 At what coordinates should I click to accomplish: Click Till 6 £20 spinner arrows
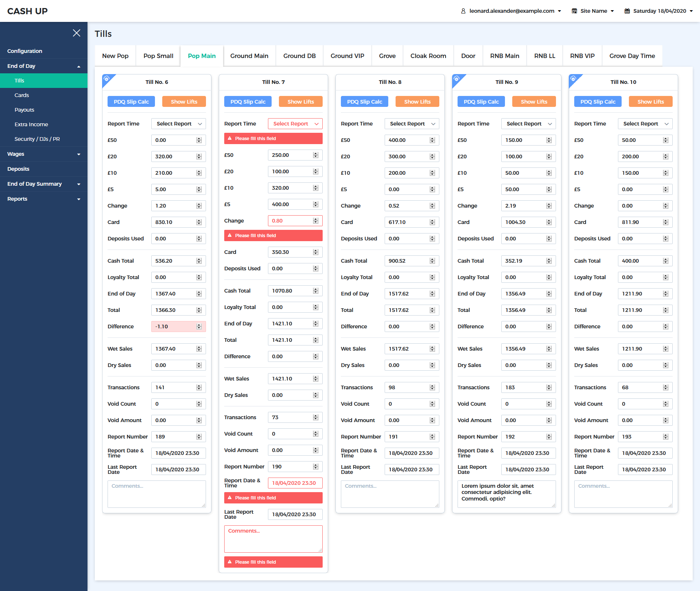pos(199,157)
